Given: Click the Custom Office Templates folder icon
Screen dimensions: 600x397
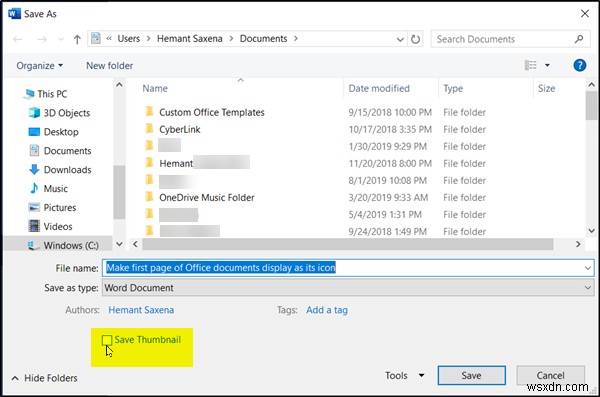Looking at the screenshot, I should [x=149, y=112].
